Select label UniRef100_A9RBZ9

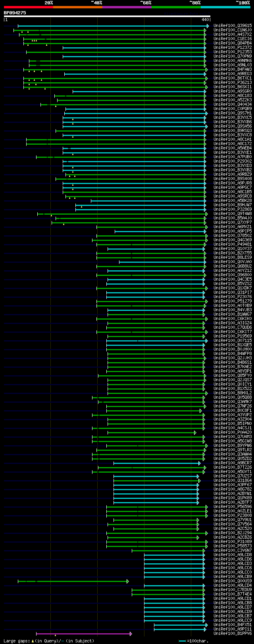(x=233, y=174)
